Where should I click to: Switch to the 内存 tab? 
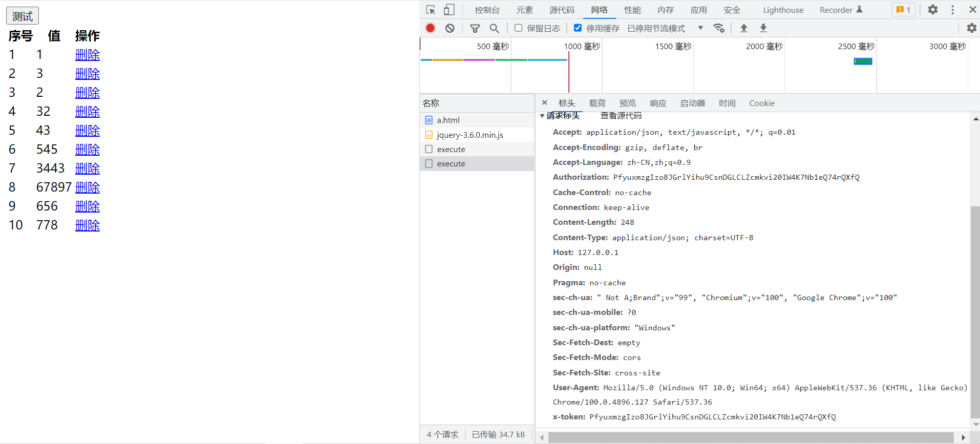coord(666,10)
